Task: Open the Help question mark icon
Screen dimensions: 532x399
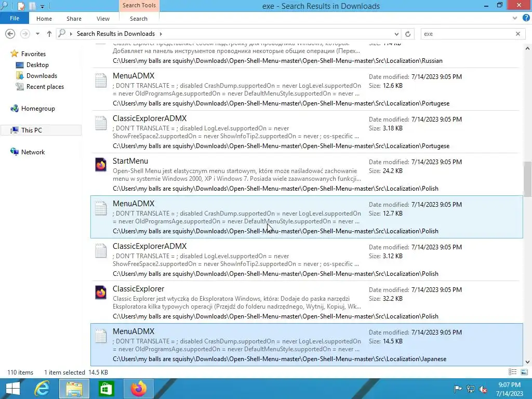Action: [526, 18]
